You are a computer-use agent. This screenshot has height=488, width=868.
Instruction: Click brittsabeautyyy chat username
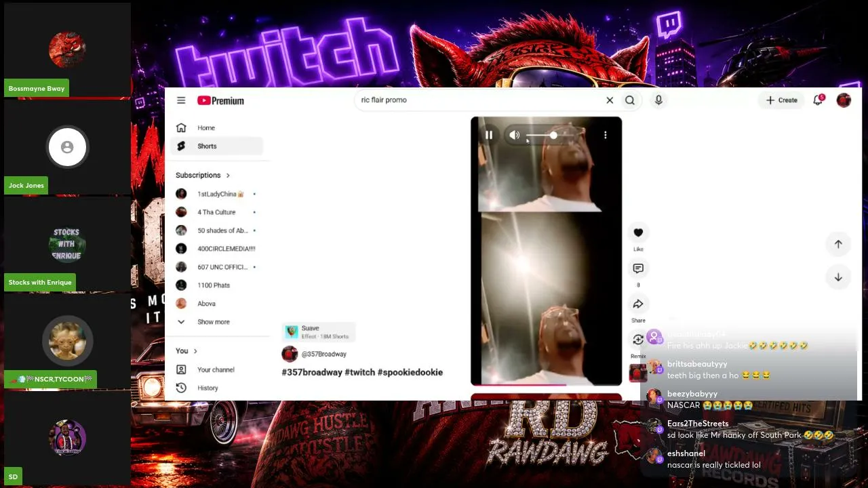(697, 364)
